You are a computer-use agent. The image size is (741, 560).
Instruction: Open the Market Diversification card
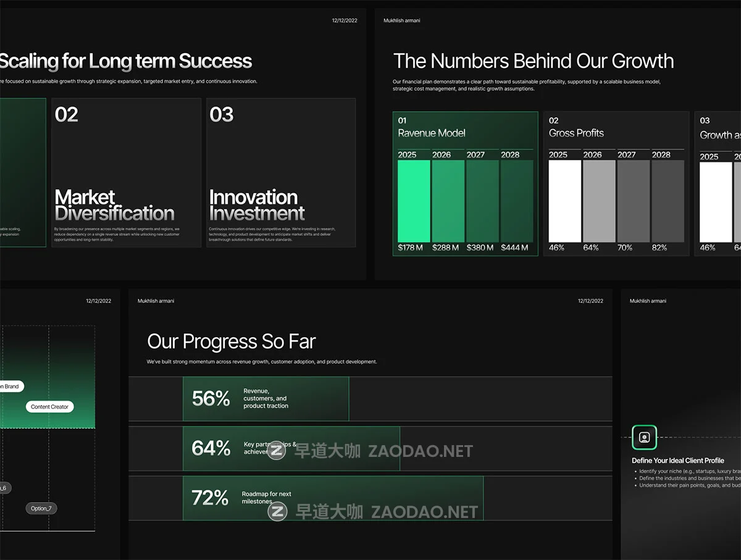[126, 172]
